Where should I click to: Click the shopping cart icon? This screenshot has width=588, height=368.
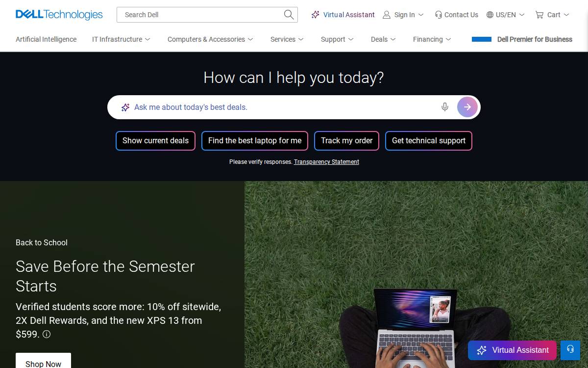tap(539, 15)
